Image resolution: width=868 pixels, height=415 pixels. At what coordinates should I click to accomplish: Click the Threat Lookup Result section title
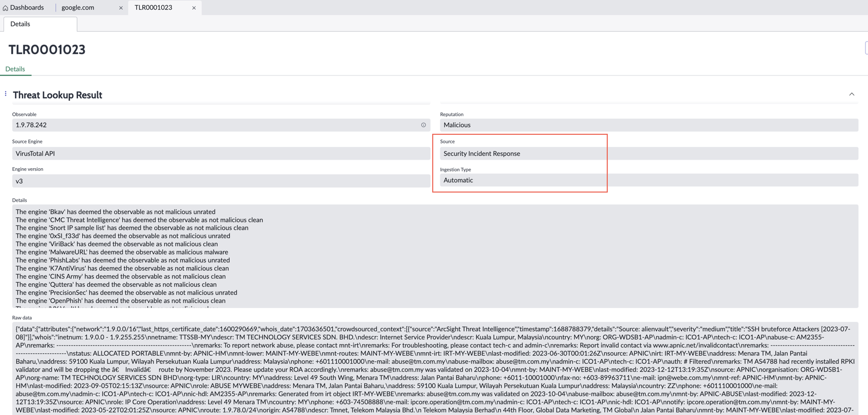[57, 95]
